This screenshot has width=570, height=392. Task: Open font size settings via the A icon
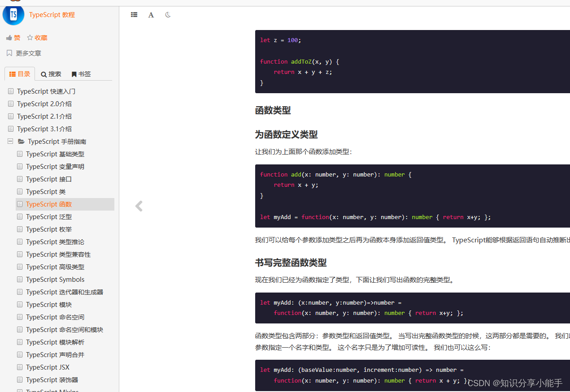pyautogui.click(x=151, y=15)
